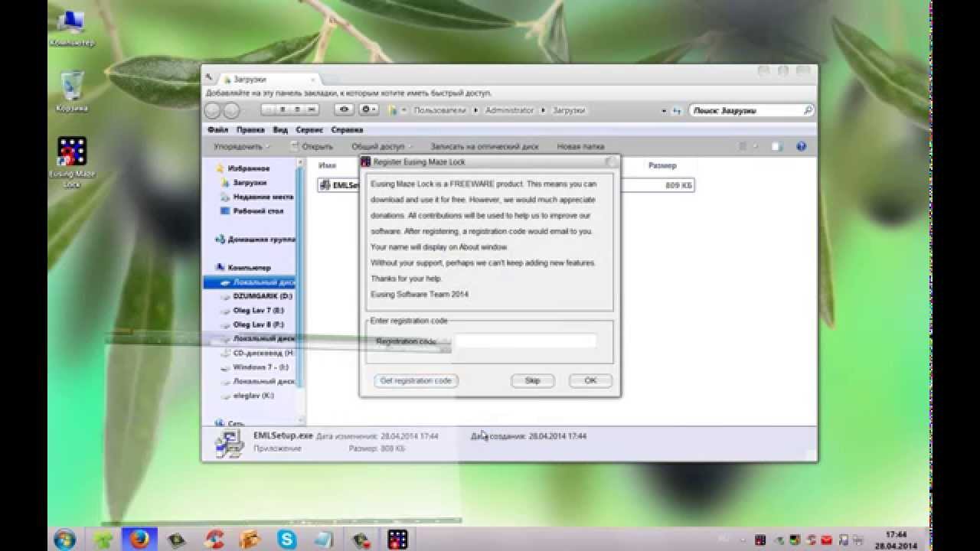Create a folder with Новая папка
Viewport: 980px width, 551px height.
[x=580, y=146]
